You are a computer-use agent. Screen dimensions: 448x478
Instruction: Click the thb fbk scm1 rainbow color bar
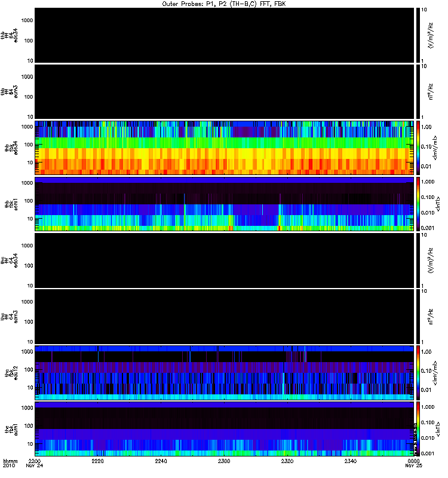pos(418,204)
